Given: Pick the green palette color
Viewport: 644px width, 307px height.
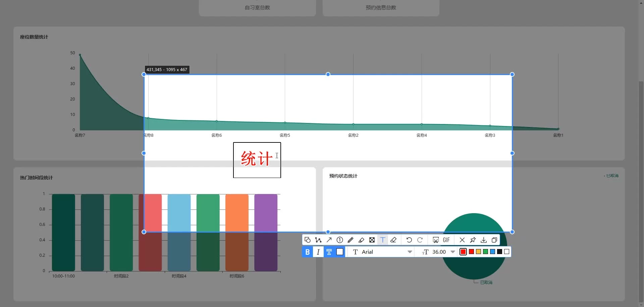Looking at the screenshot, I should coord(486,252).
